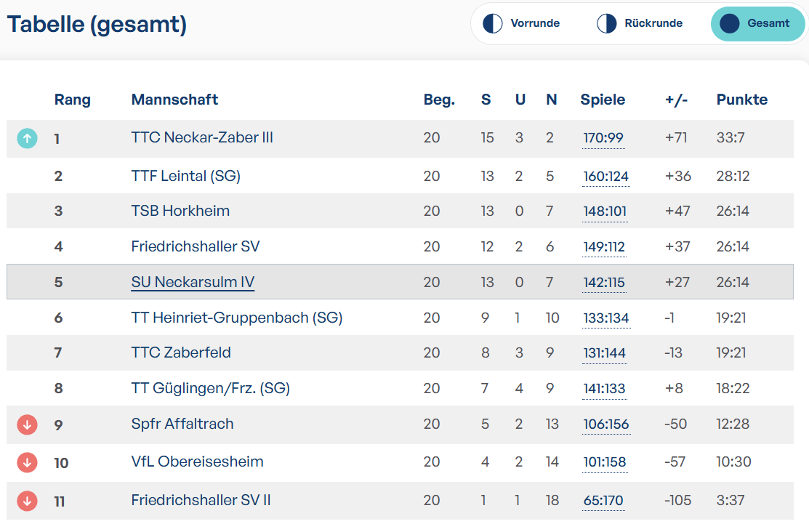
Task: Click the red relegation arrow beside Spfr Affaltrach
Action: 28,424
